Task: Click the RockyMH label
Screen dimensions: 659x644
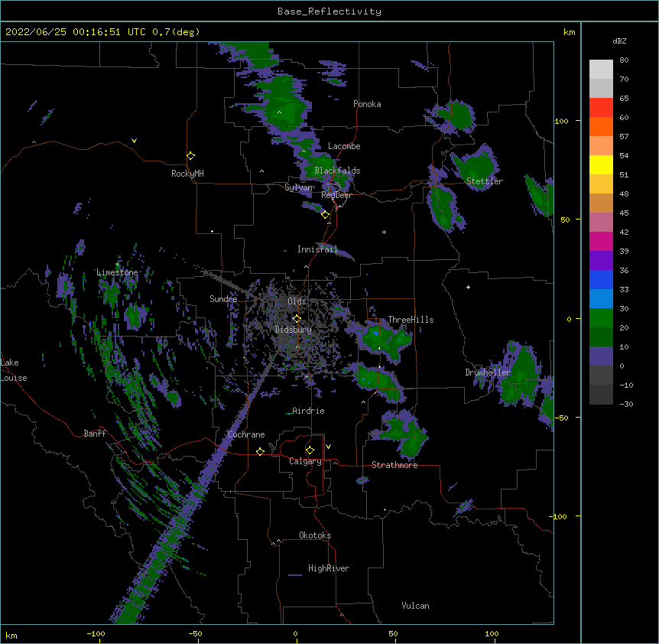Action: tap(187, 174)
